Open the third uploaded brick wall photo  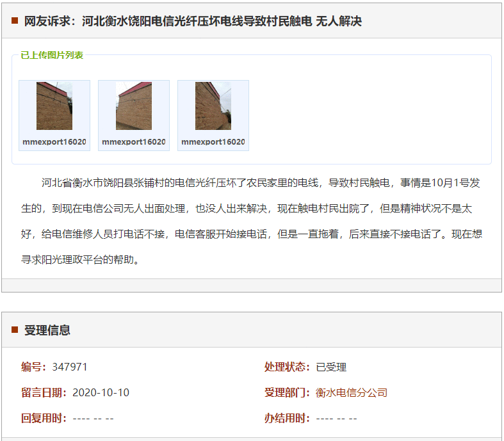click(213, 106)
